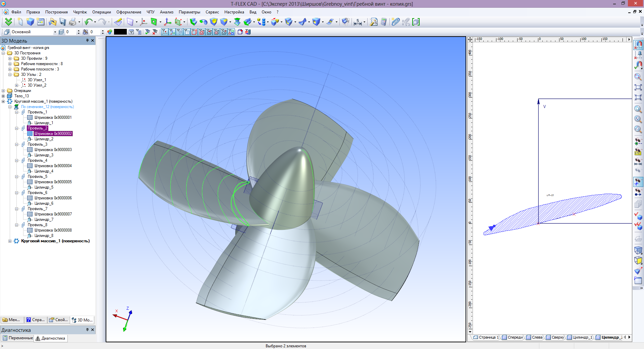Select Штриховка 0x9000005 tree item
The width and height of the screenshot is (644, 349).
[x=53, y=182]
